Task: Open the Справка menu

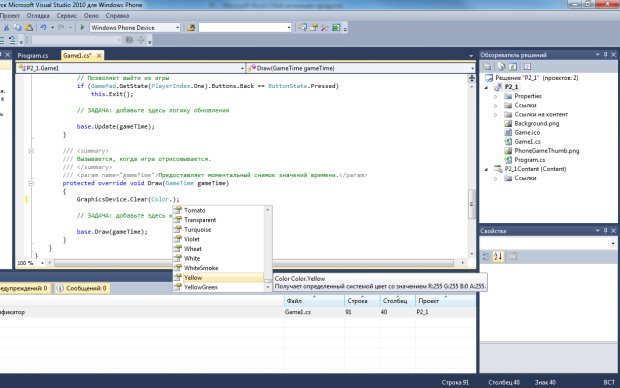Action: pyautogui.click(x=117, y=16)
